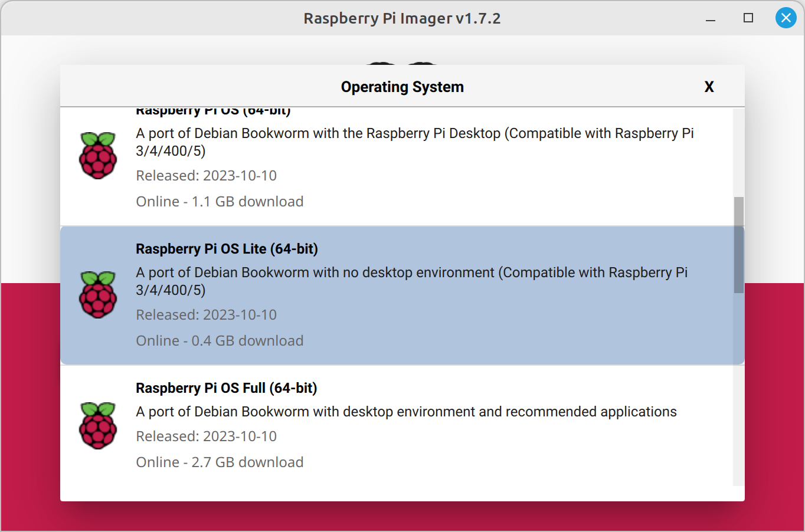Click the raspberry logo of Raspberry Pi OS Full
This screenshot has height=532, width=805.
coord(98,426)
